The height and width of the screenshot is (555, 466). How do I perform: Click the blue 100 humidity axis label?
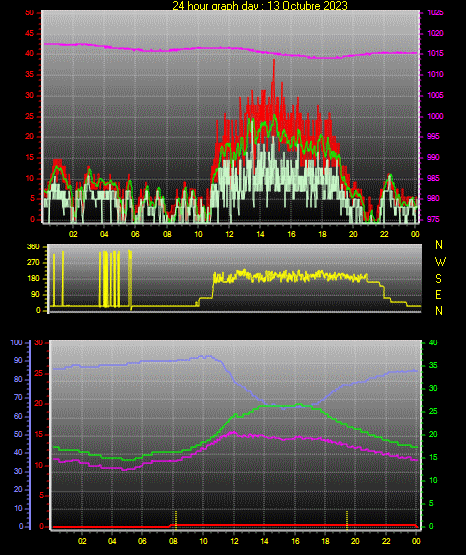point(16,343)
